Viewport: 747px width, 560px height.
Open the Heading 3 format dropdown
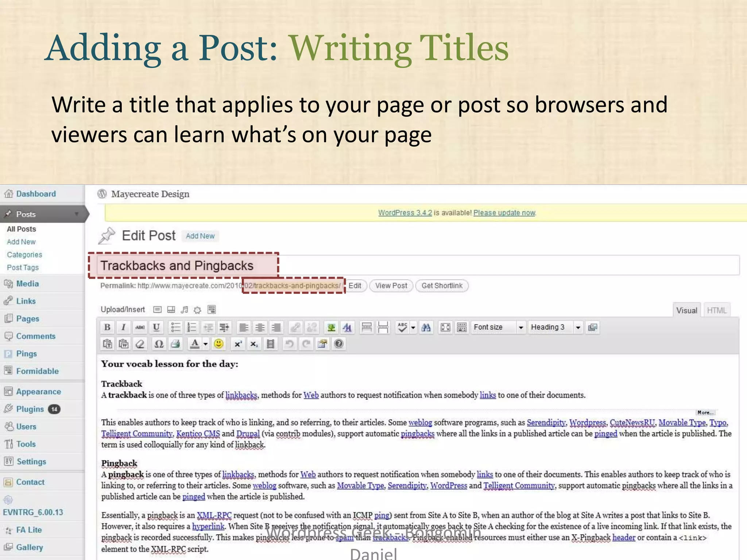click(x=556, y=327)
